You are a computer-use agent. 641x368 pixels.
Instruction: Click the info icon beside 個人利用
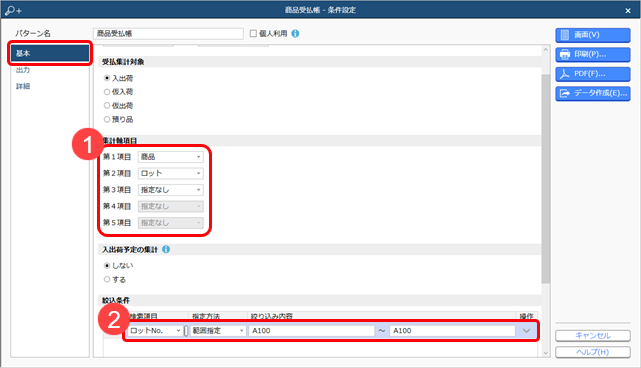pyautogui.click(x=295, y=34)
